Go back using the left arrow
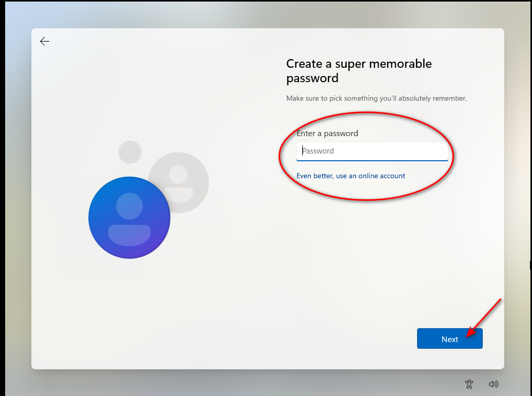The width and height of the screenshot is (532, 396). coord(45,42)
